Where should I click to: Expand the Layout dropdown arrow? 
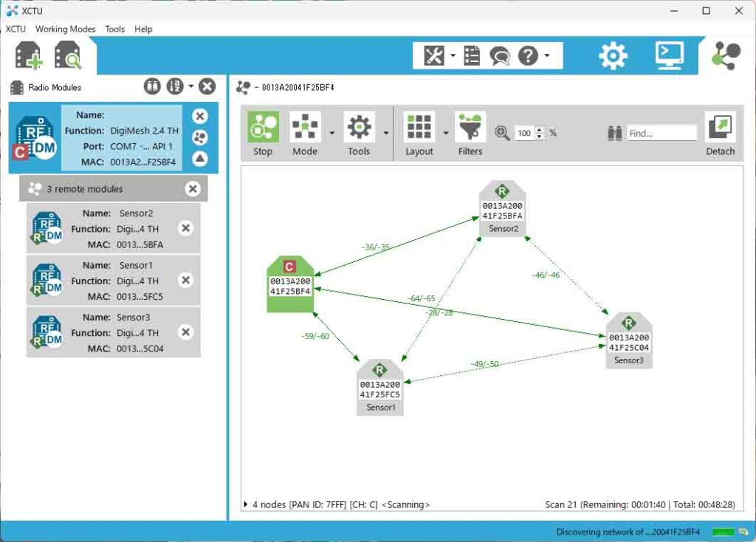click(445, 133)
